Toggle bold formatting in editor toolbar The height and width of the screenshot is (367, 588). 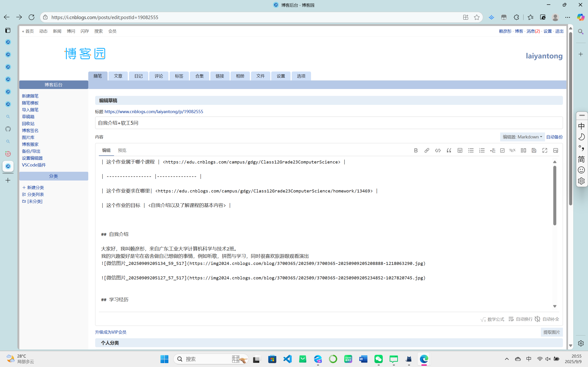pos(416,150)
